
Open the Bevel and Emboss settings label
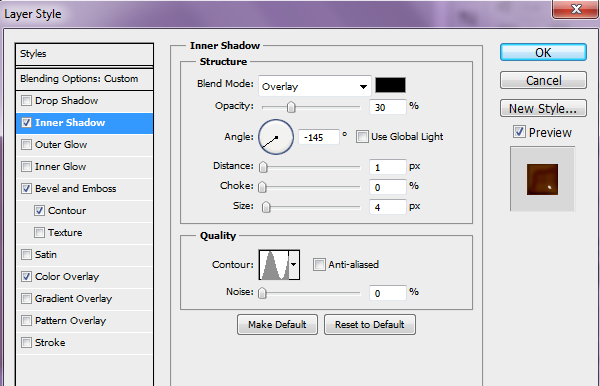[x=75, y=189]
